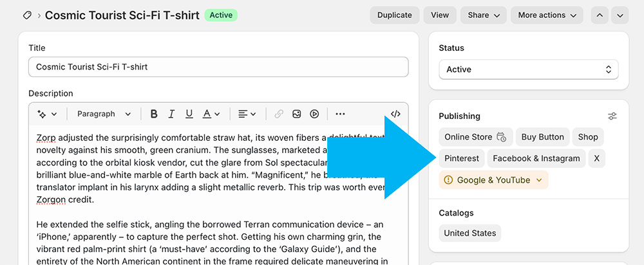Image resolution: width=644 pixels, height=265 pixels.
Task: Click the insert video icon
Action: pos(314,114)
